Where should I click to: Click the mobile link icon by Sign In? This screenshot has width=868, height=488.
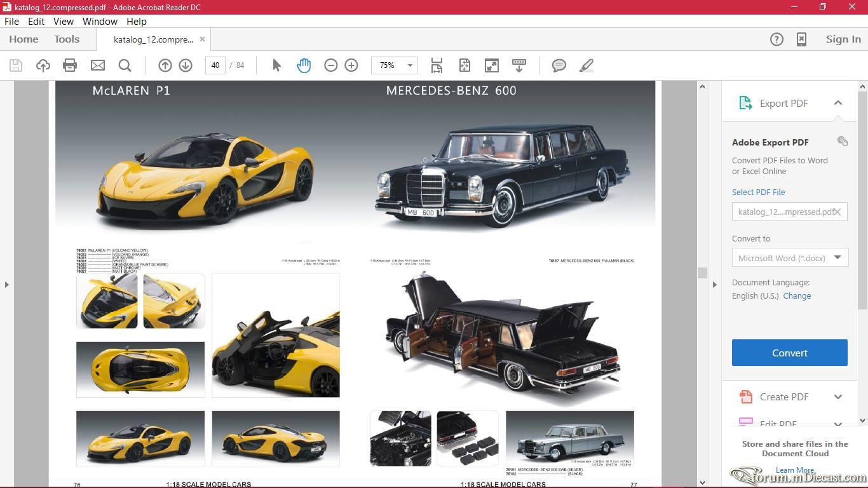tap(802, 39)
